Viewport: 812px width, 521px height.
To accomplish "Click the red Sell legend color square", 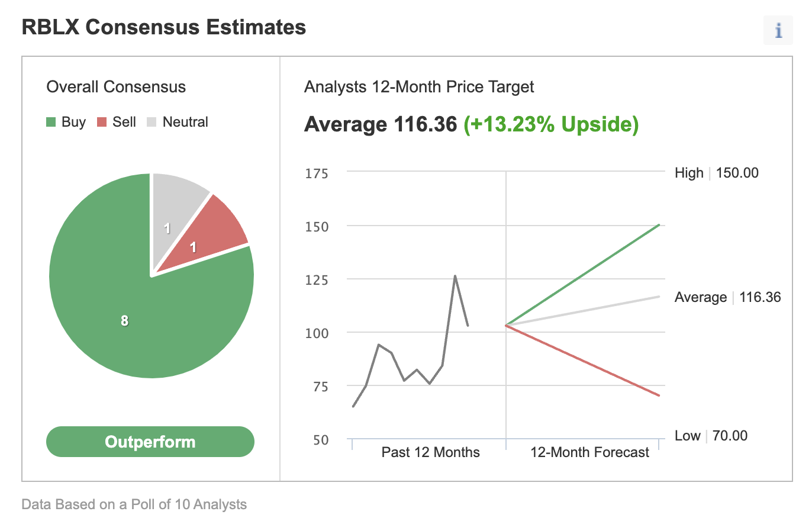I will pos(102,123).
